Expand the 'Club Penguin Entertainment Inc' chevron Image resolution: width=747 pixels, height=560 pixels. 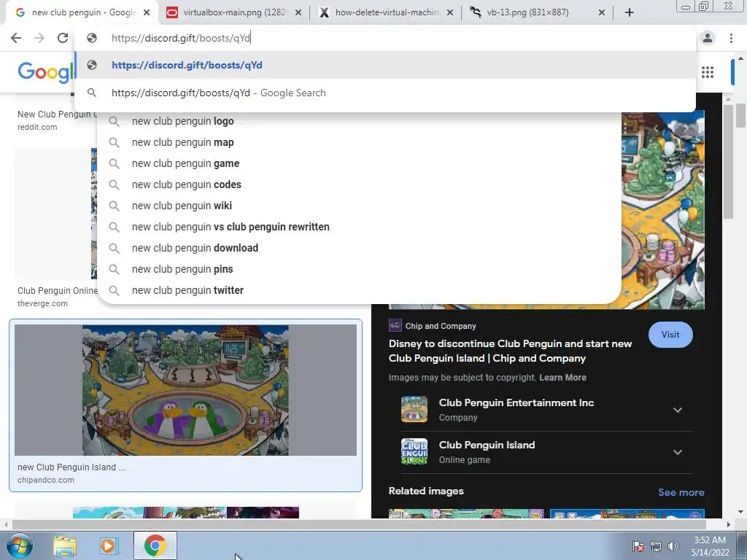click(x=678, y=410)
